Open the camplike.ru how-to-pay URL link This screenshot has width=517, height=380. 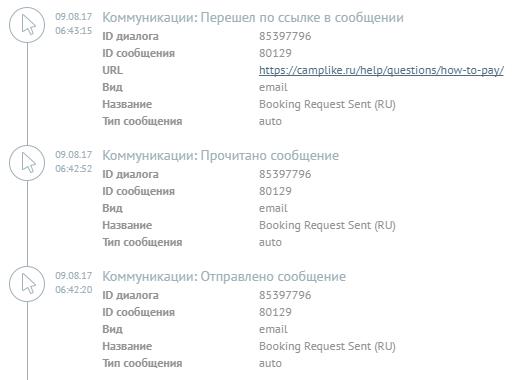381,70
